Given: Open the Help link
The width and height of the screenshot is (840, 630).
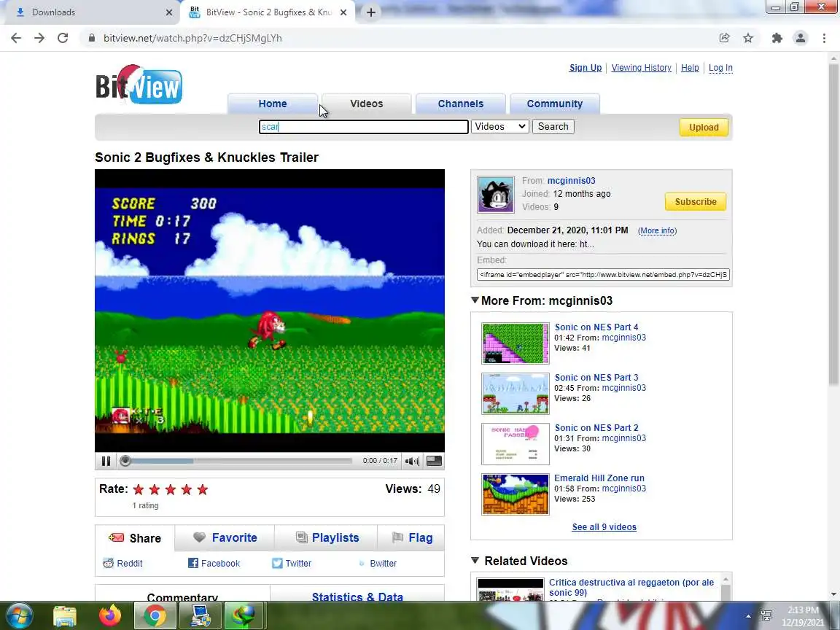Looking at the screenshot, I should [690, 68].
